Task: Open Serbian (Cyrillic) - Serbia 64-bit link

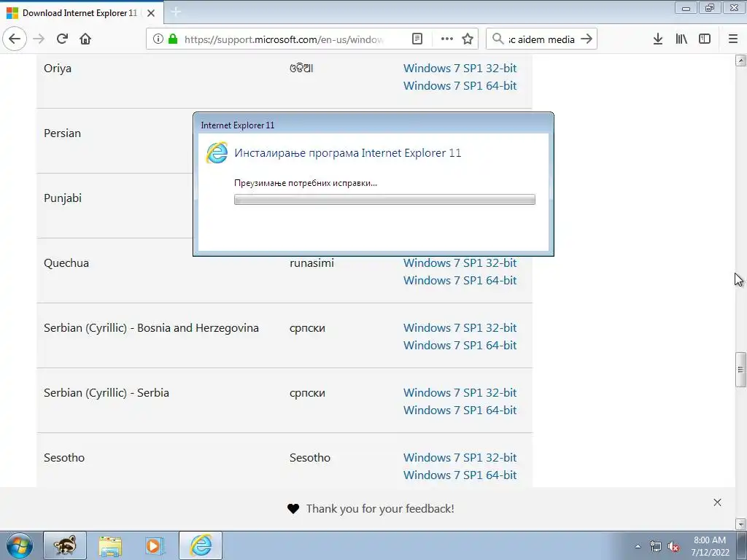Action: pos(460,410)
